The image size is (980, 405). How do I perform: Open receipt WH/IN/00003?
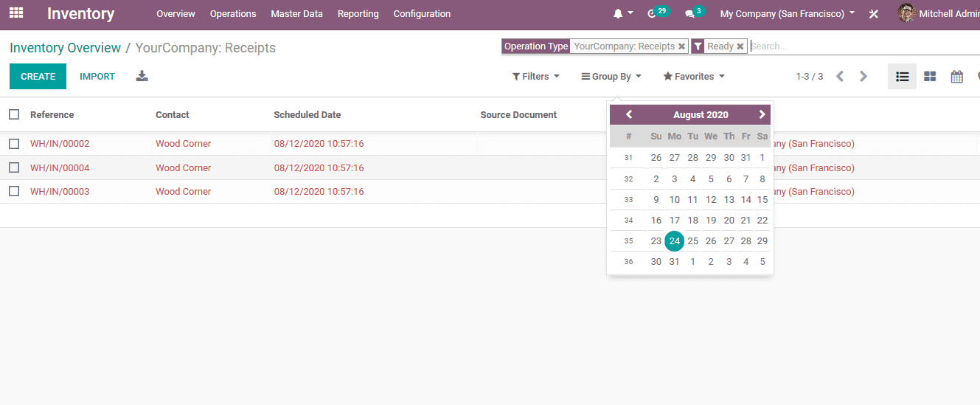[60, 192]
